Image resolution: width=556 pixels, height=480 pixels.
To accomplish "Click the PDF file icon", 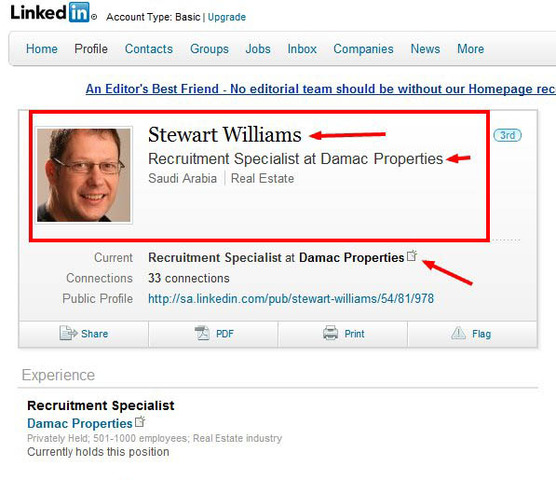I will click(202, 333).
